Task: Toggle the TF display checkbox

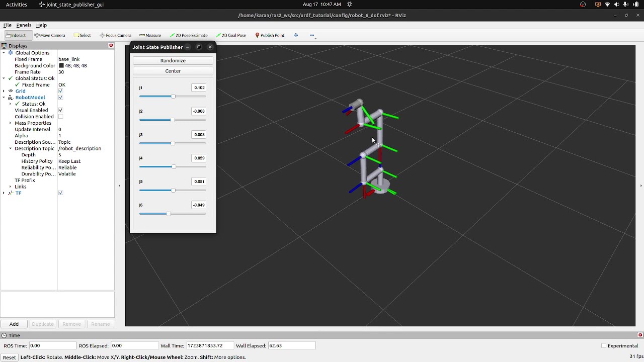Action: (60, 193)
